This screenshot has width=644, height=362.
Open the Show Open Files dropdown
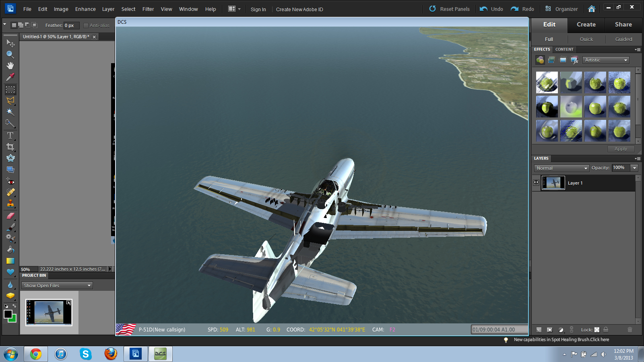(x=57, y=286)
